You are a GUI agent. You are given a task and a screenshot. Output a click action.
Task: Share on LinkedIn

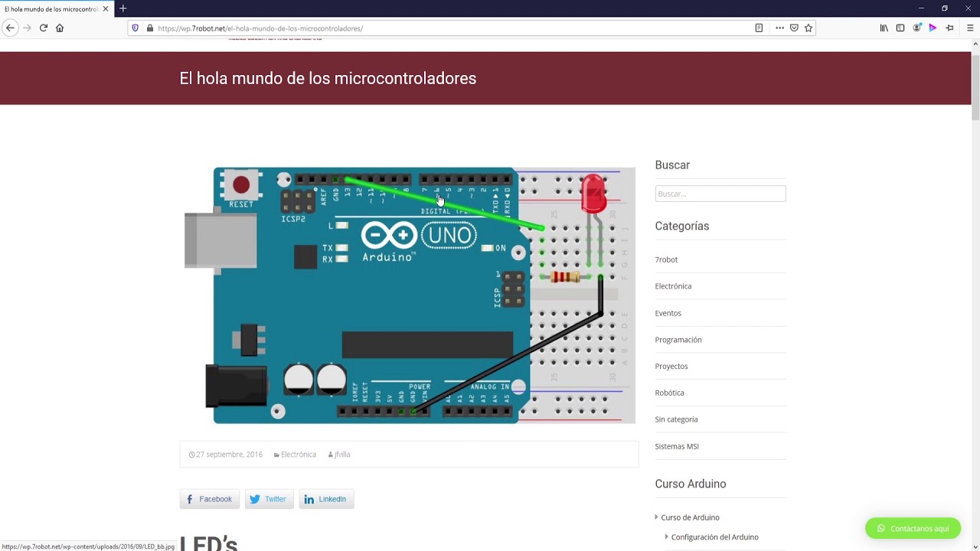[326, 499]
